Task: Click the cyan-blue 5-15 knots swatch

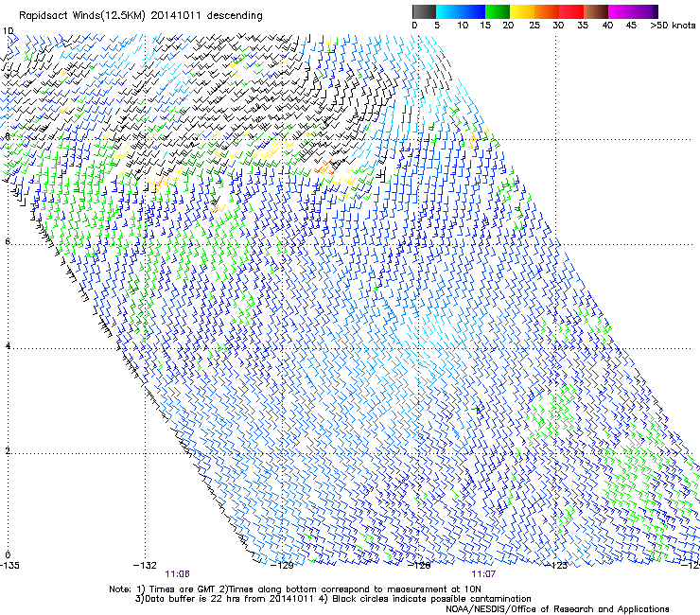Action: 461,11
